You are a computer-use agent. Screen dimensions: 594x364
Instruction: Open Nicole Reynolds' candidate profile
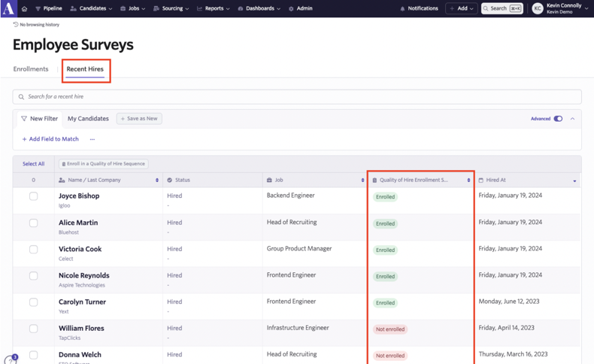83,275
